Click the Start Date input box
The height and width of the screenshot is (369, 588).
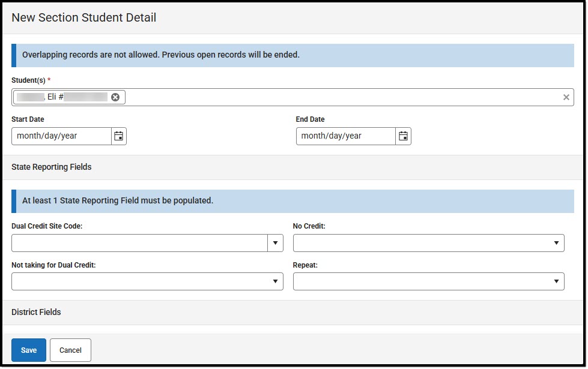click(60, 136)
